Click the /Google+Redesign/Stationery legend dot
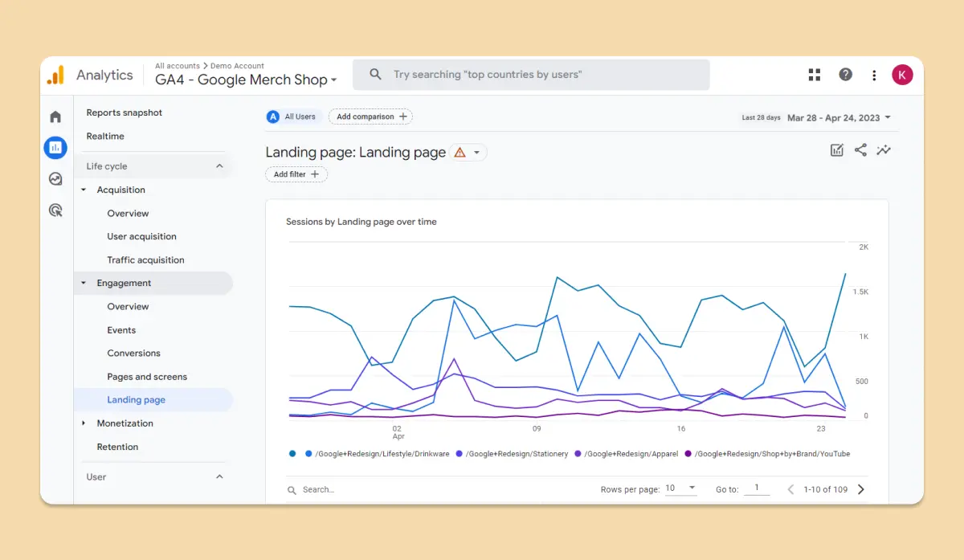Image resolution: width=964 pixels, height=560 pixels. tap(460, 454)
